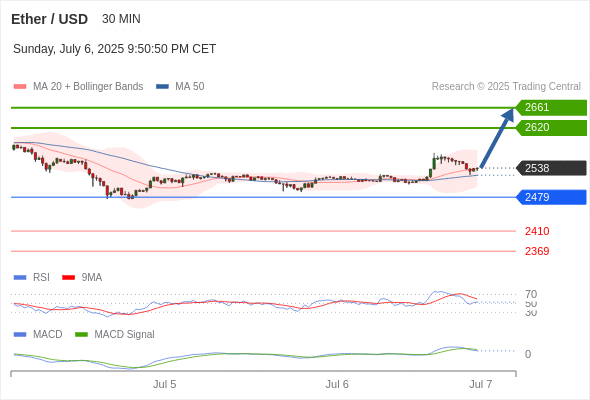This screenshot has width=590, height=400.
Task: Click the red 9MA legend swatch
Action: point(68,278)
